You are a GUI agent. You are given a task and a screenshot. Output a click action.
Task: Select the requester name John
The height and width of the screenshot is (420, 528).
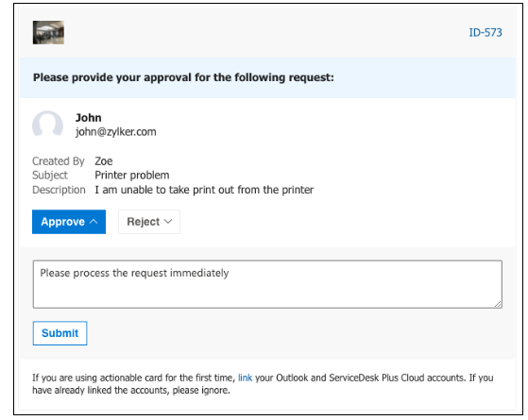(x=88, y=118)
